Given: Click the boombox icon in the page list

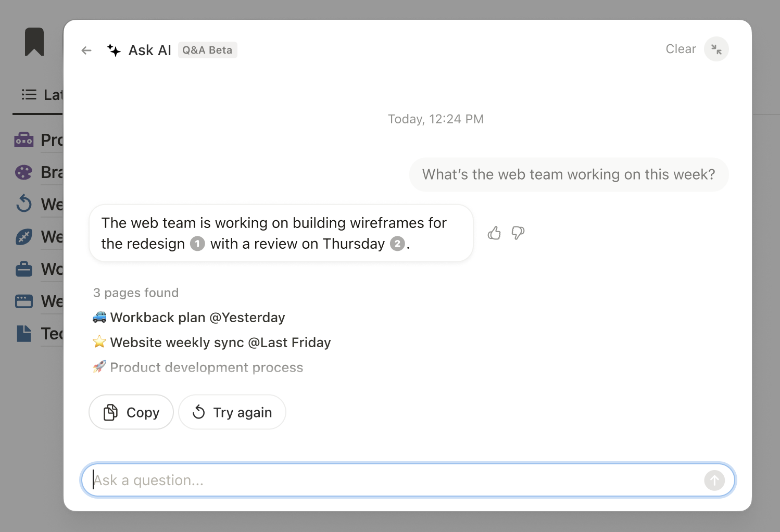Looking at the screenshot, I should pos(24,140).
